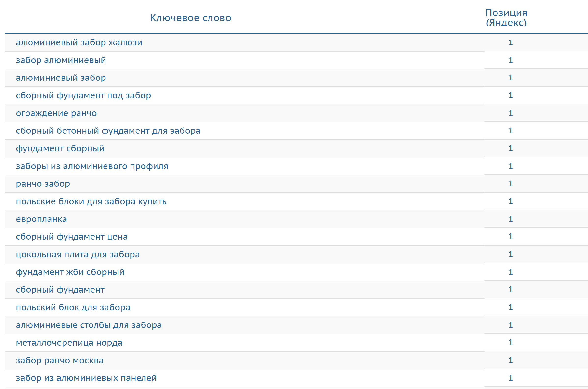Click position value for 'забор из алюминиевых панелей'
Screen dimensions: 588x389
[510, 378]
